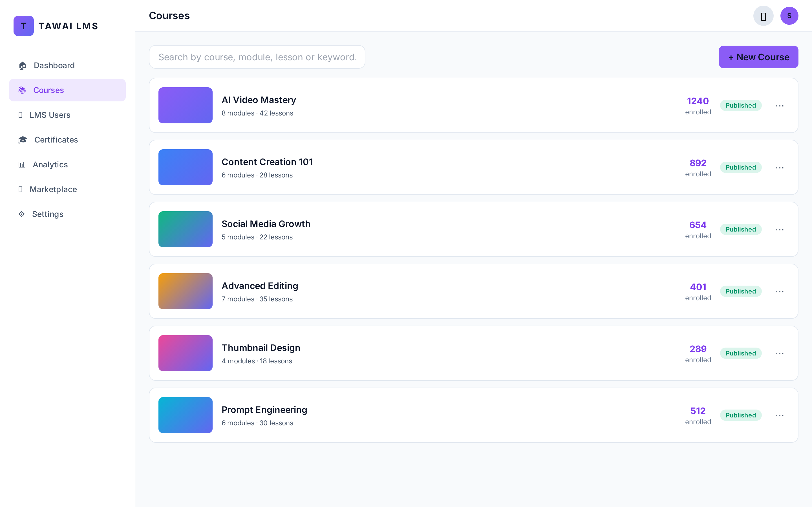The width and height of the screenshot is (812, 507).
Task: Click the Advanced Editing orange gradient thumbnail
Action: click(x=186, y=292)
